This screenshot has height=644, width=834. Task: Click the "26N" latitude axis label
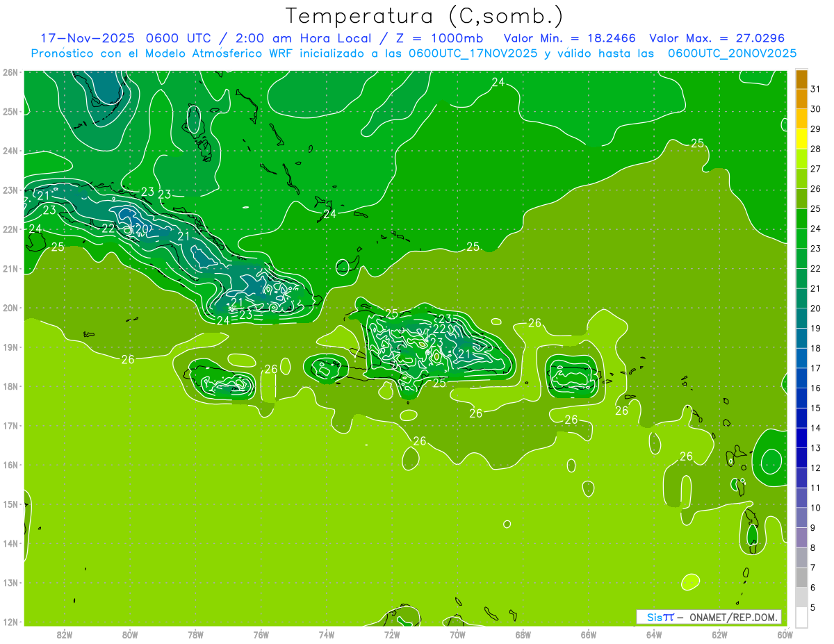tap(10, 72)
